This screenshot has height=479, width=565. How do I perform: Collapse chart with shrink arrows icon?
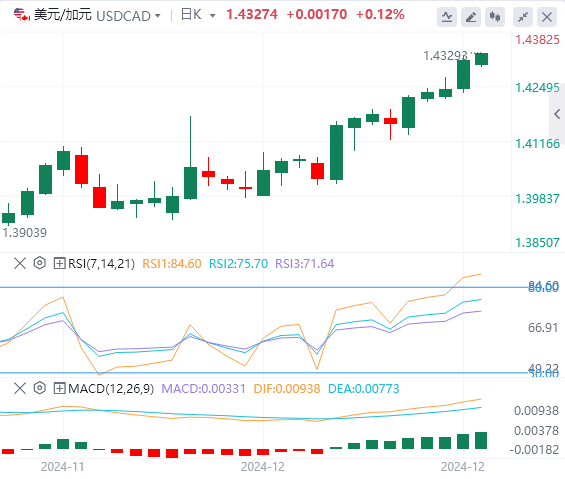[x=523, y=17]
